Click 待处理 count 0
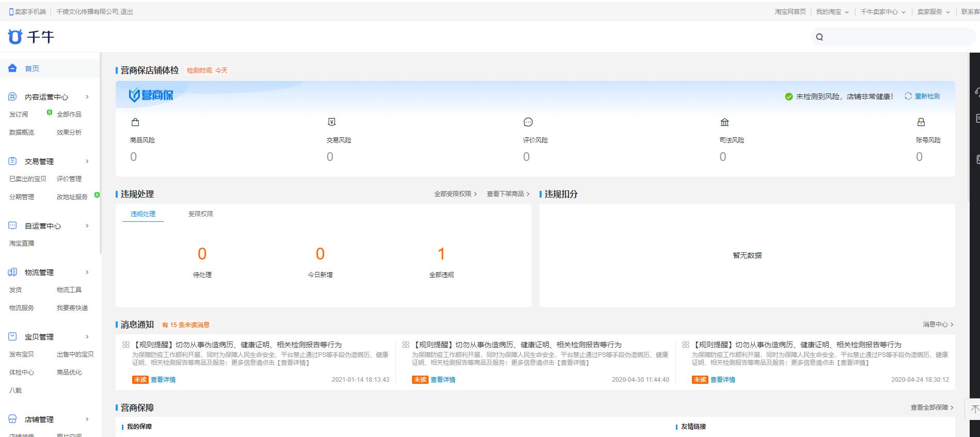The image size is (980, 437). tap(202, 254)
